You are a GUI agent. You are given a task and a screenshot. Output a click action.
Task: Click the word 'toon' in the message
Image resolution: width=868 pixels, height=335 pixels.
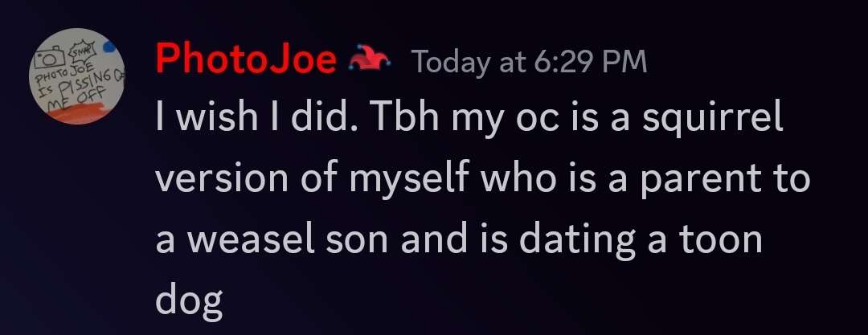[x=718, y=240]
